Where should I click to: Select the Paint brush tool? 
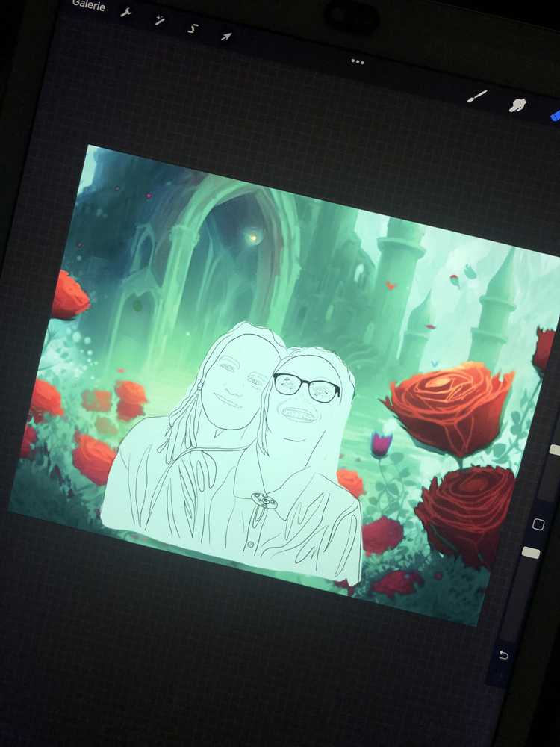coord(477,96)
